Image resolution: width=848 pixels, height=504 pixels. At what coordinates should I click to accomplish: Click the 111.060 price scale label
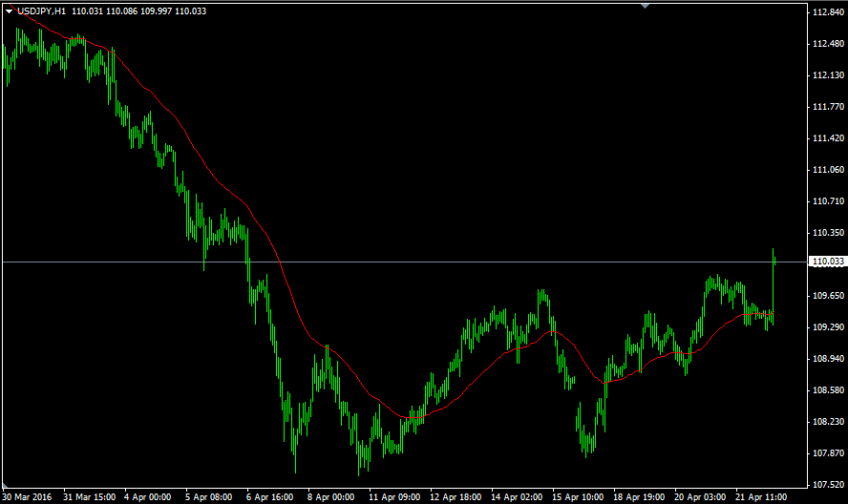[828, 170]
